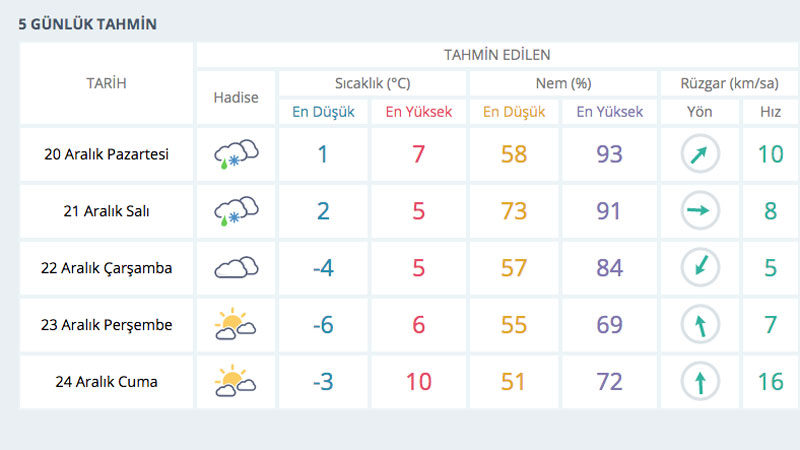Screen dimensions: 800x450
Task: Click the Sıcaklık (°C) column header
Action: (372, 83)
